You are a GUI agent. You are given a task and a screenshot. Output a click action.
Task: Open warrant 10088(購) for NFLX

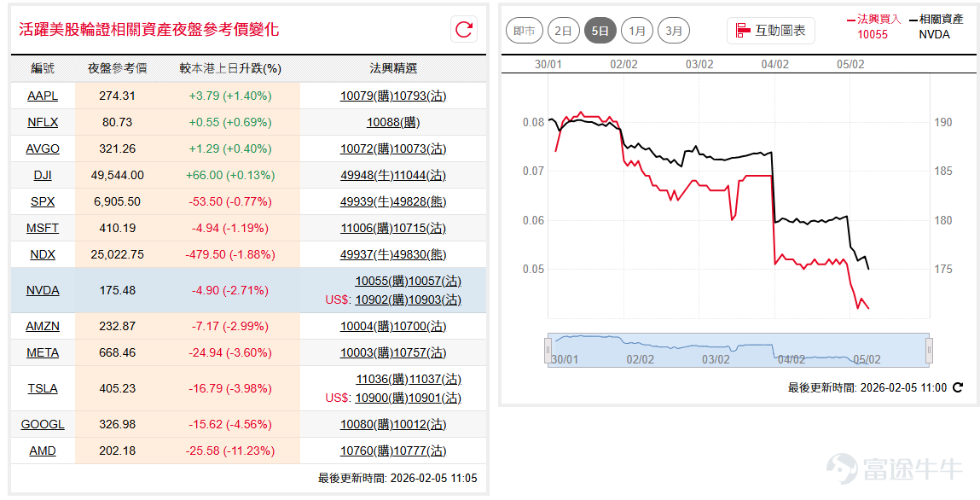pyautogui.click(x=393, y=122)
